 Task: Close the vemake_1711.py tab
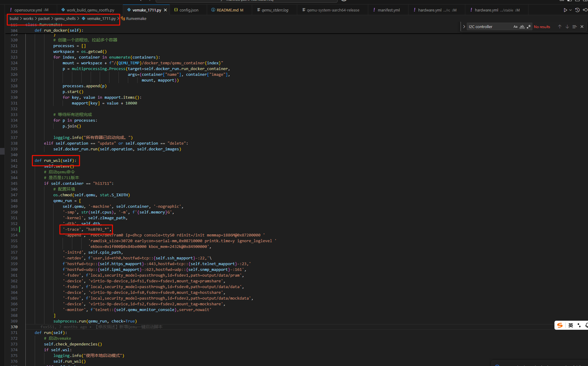(165, 10)
